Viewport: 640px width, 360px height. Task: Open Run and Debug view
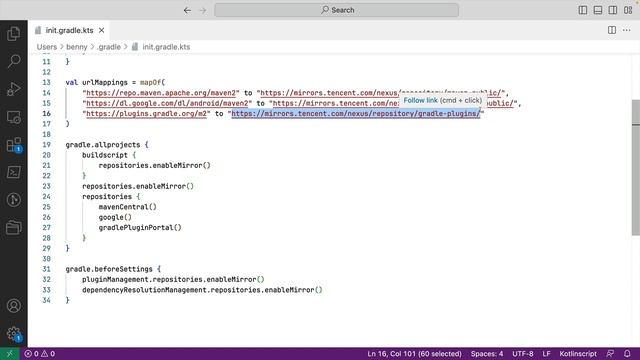point(13,89)
